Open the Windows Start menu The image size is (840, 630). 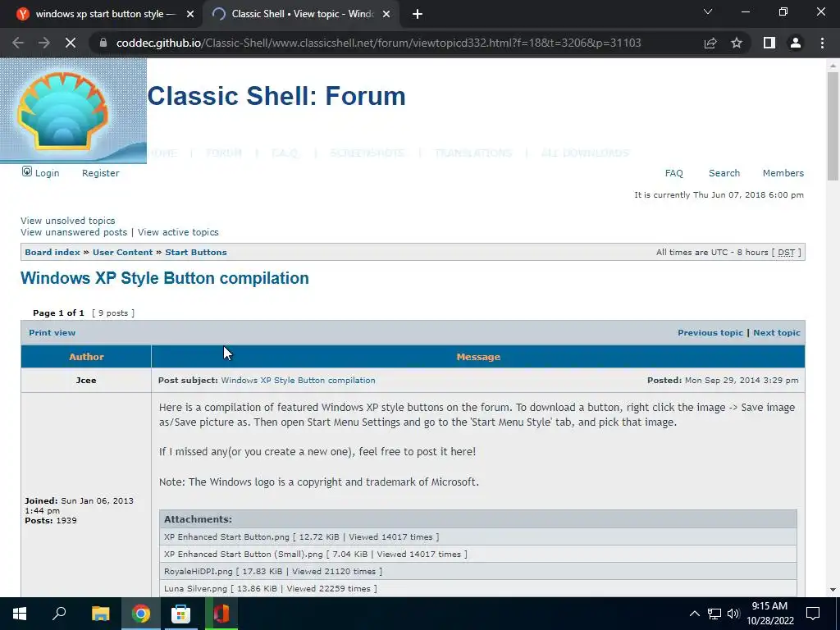[x=20, y=614]
